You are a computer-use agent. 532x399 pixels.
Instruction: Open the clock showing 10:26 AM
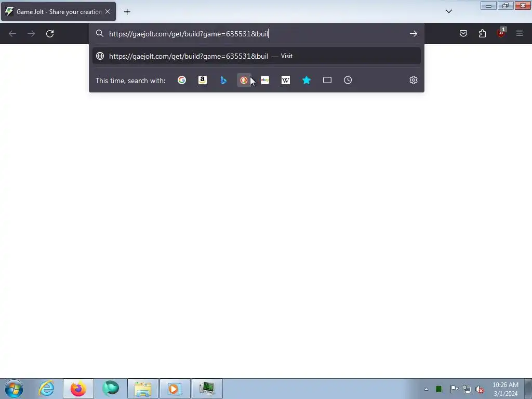pos(506,389)
